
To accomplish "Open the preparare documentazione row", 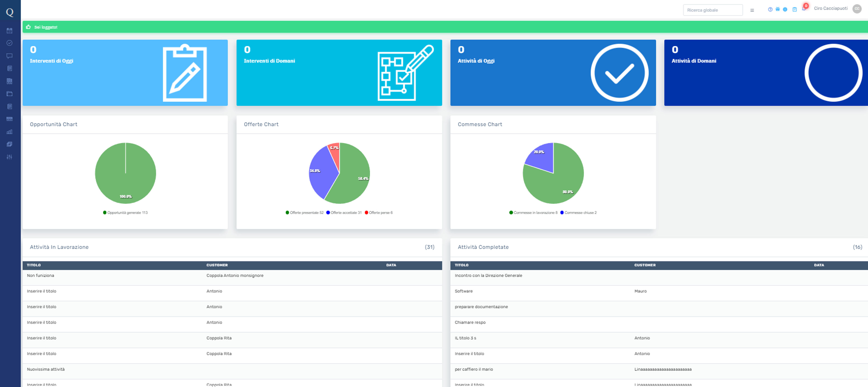I will tap(659, 309).
